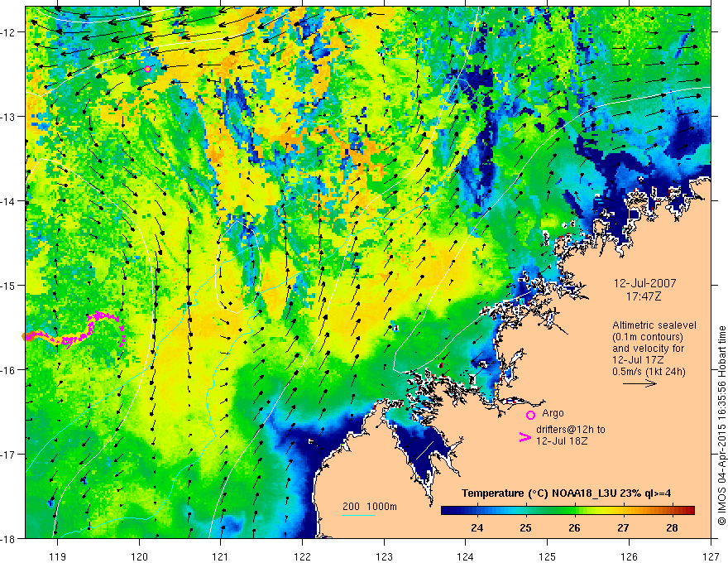Click the 17:47Z time label

tap(643, 296)
